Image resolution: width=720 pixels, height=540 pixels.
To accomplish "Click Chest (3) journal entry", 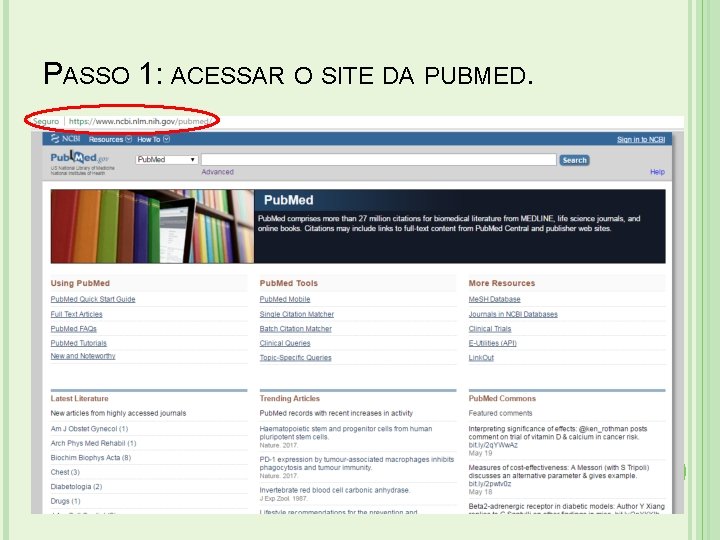I will coord(65,472).
